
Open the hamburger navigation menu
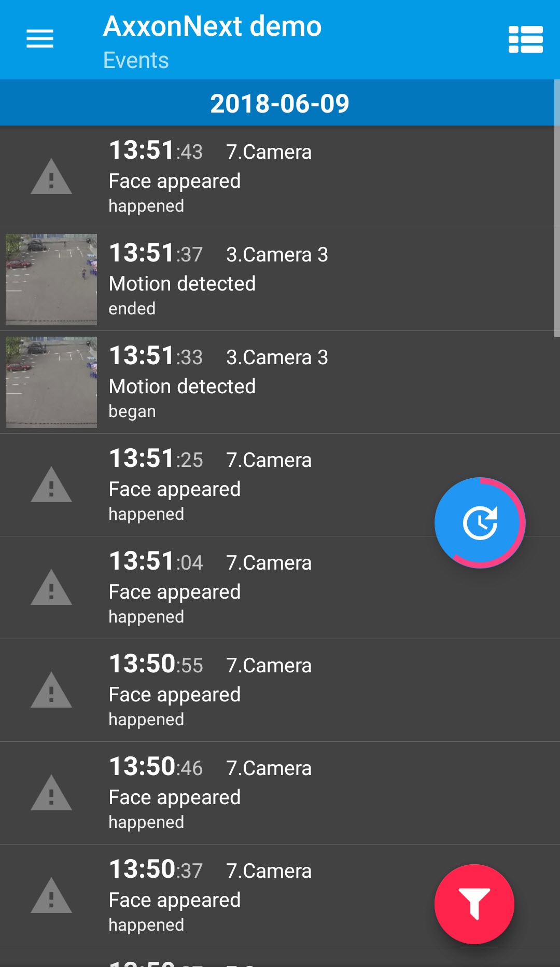click(40, 39)
